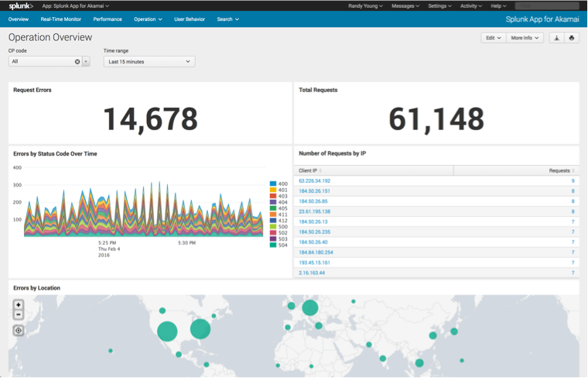
Task: Click the Number of Requests by IP title
Action: click(x=332, y=153)
